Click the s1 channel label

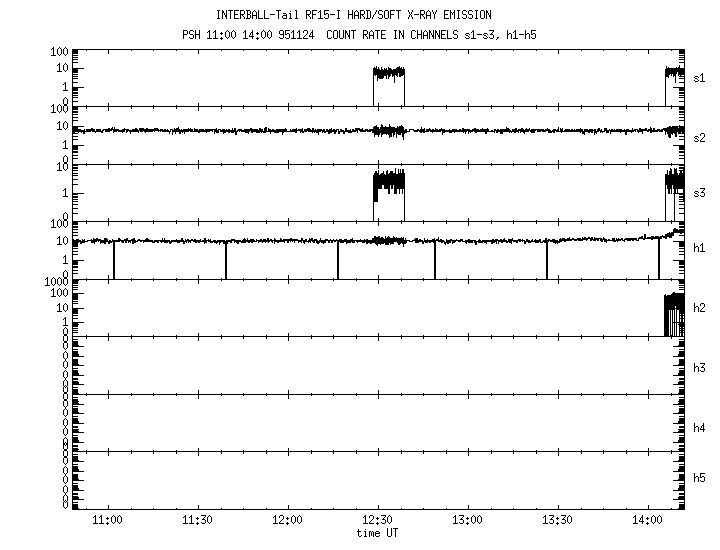[x=700, y=77]
